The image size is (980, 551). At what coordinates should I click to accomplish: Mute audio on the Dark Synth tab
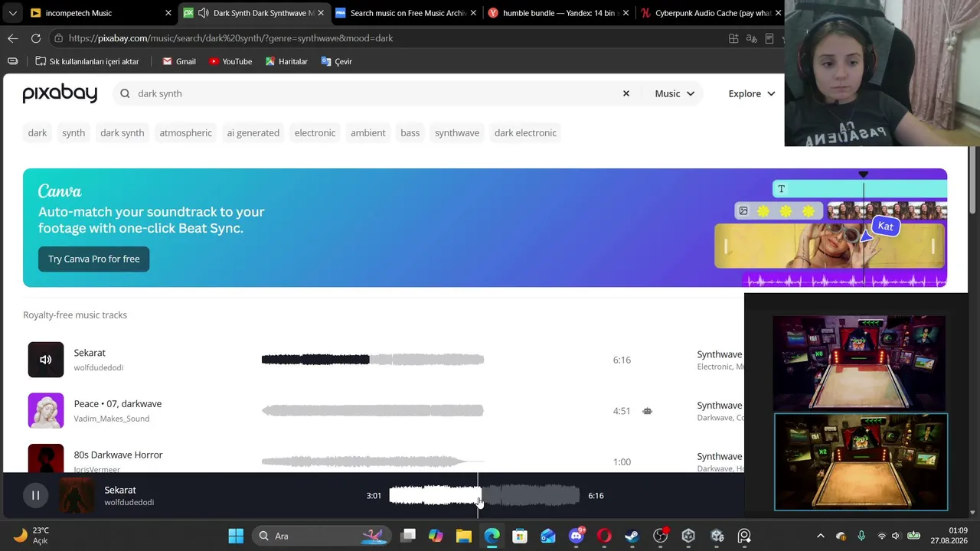(203, 13)
